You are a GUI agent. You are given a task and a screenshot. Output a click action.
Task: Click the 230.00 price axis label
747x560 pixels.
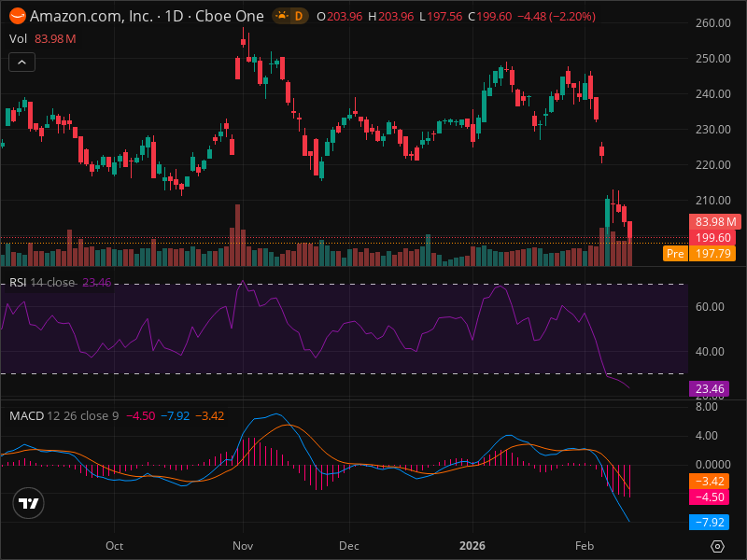point(712,129)
